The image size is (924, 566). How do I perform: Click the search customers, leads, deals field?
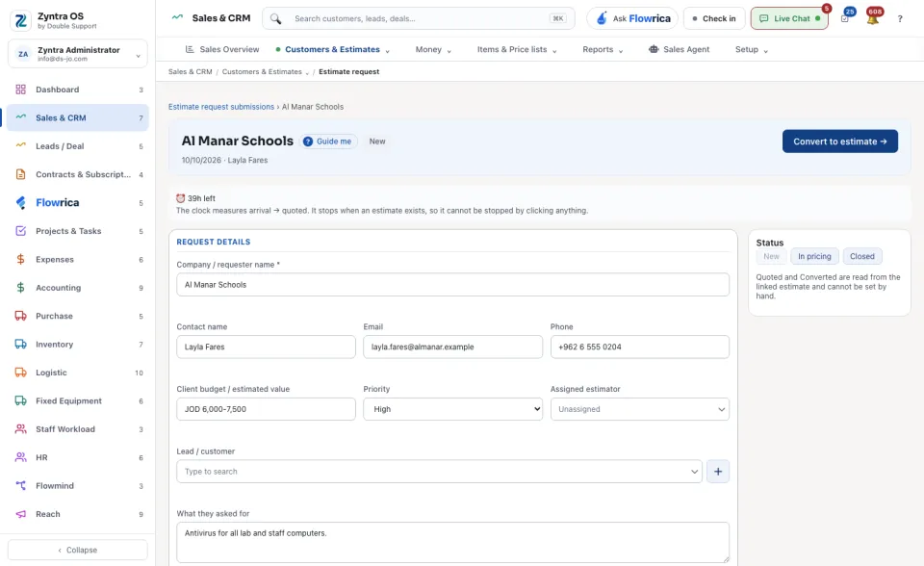coord(419,19)
